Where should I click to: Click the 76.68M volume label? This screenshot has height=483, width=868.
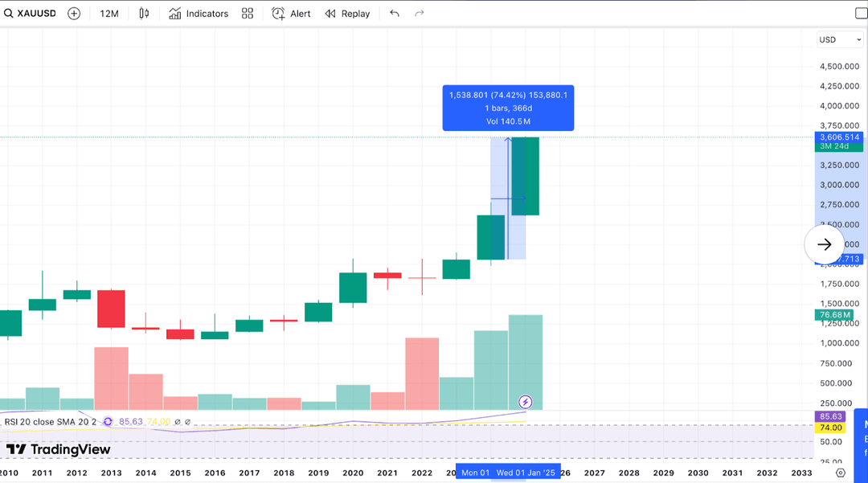[x=834, y=315]
